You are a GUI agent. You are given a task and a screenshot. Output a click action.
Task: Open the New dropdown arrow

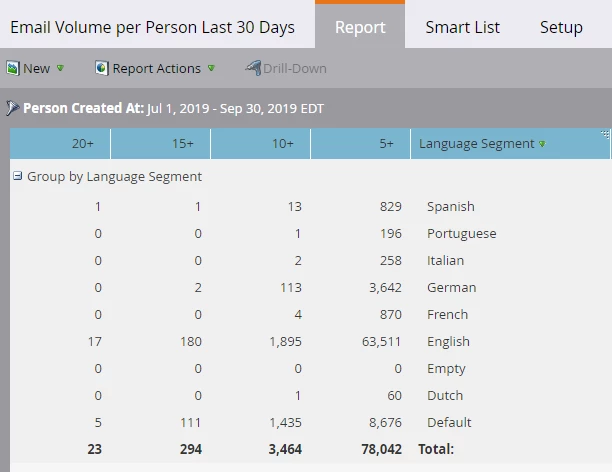[60, 68]
